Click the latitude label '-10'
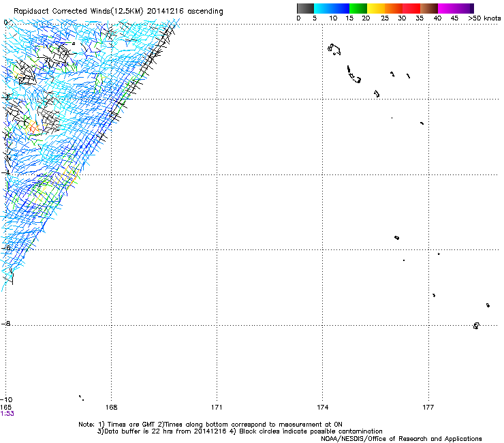This screenshot has height=443, width=504. (6, 400)
